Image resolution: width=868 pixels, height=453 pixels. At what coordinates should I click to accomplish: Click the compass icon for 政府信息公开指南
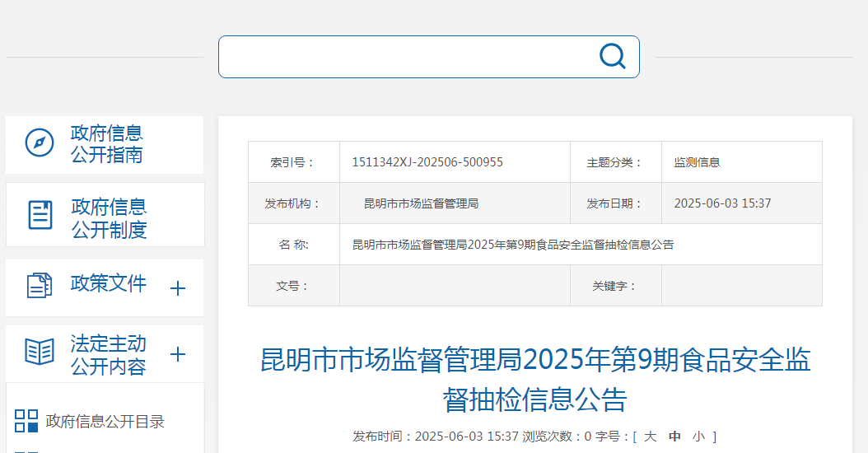40,142
